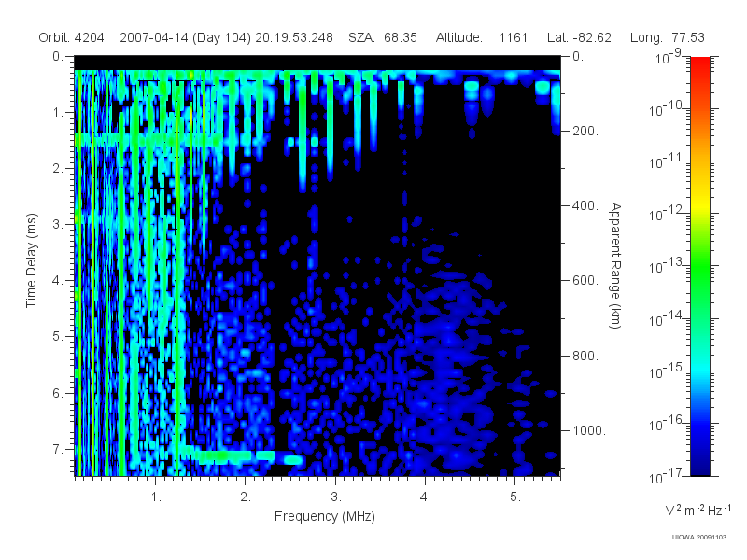Click the '1.' tick on the time delay axis

(58, 112)
